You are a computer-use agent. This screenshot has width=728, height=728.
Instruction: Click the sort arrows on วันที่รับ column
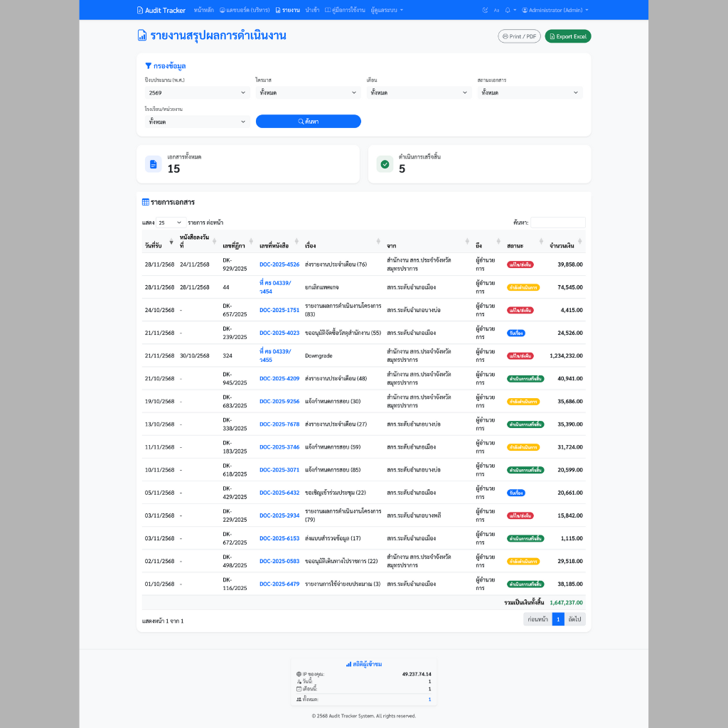coord(171,242)
